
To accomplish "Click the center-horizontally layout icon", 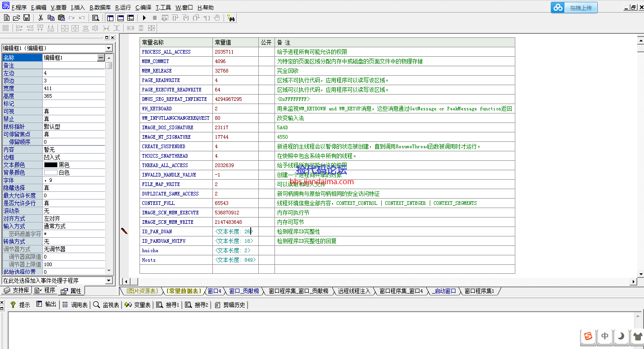I will click(x=64, y=28).
